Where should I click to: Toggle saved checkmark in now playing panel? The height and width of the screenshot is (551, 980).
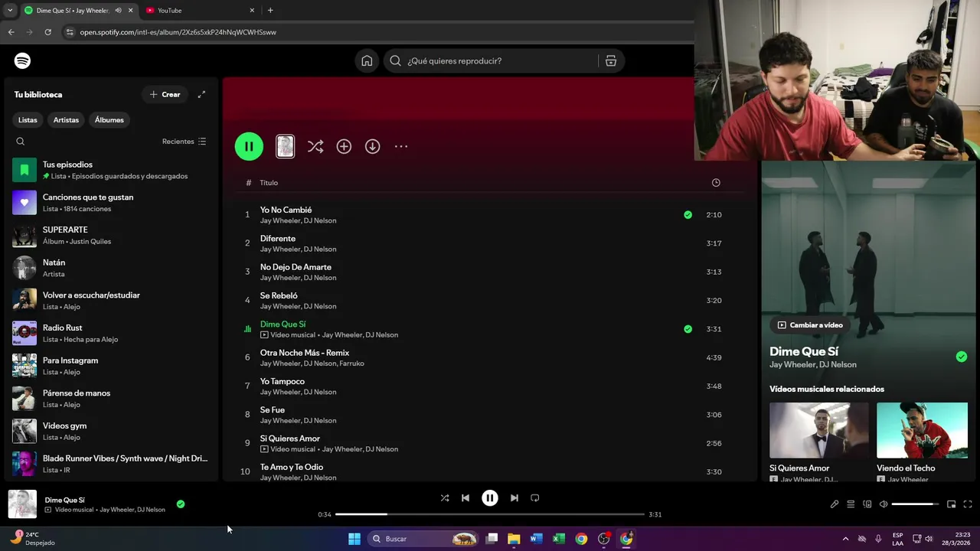pyautogui.click(x=962, y=357)
